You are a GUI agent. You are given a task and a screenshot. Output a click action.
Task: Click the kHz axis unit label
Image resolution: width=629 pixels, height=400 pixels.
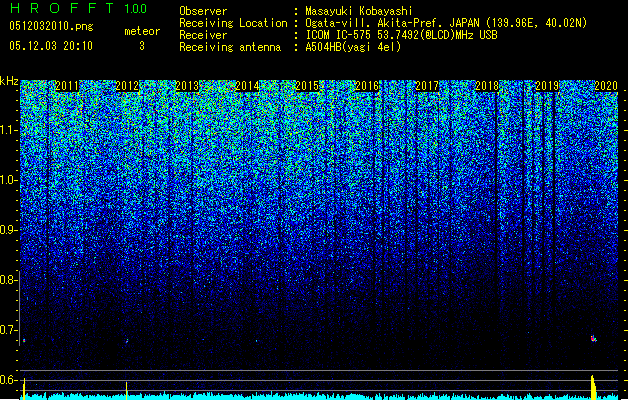click(9, 81)
